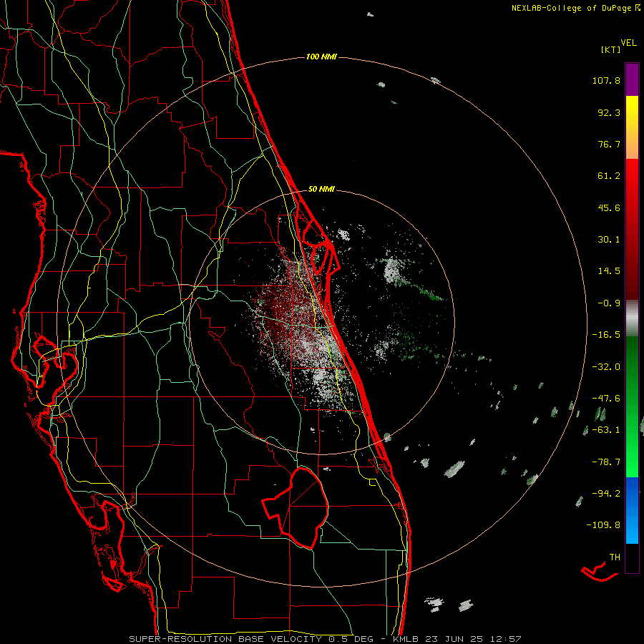Click the 50 NMI range ring label

click(x=321, y=189)
